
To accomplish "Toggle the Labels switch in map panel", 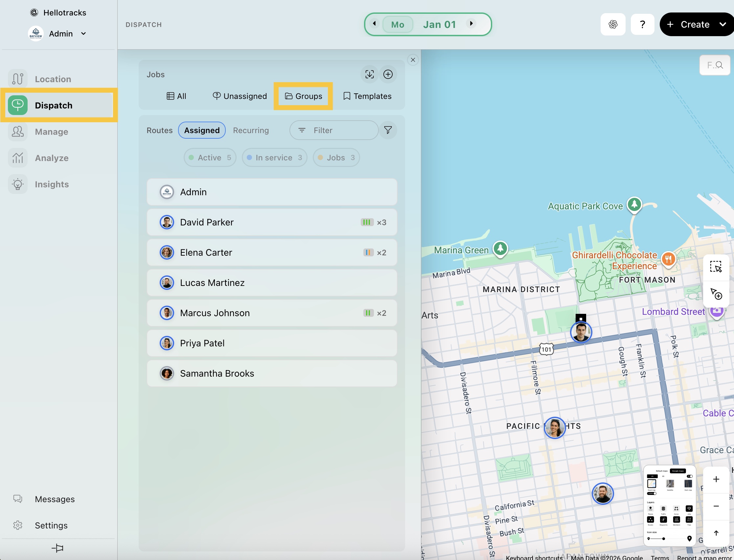I will 652,494.
